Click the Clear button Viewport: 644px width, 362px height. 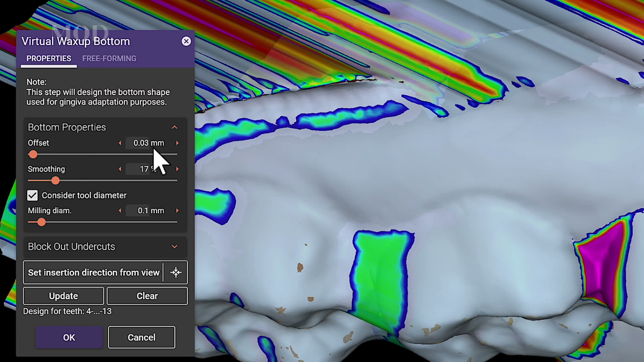coord(147,296)
